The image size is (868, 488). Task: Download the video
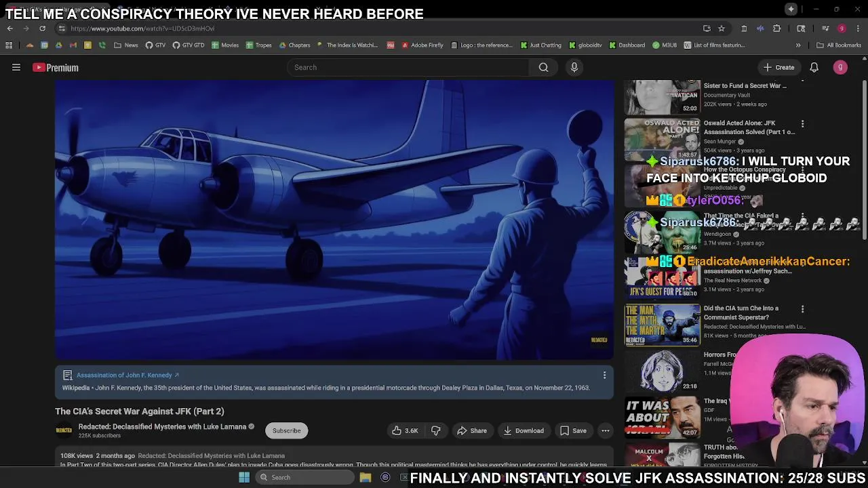[524, 430]
